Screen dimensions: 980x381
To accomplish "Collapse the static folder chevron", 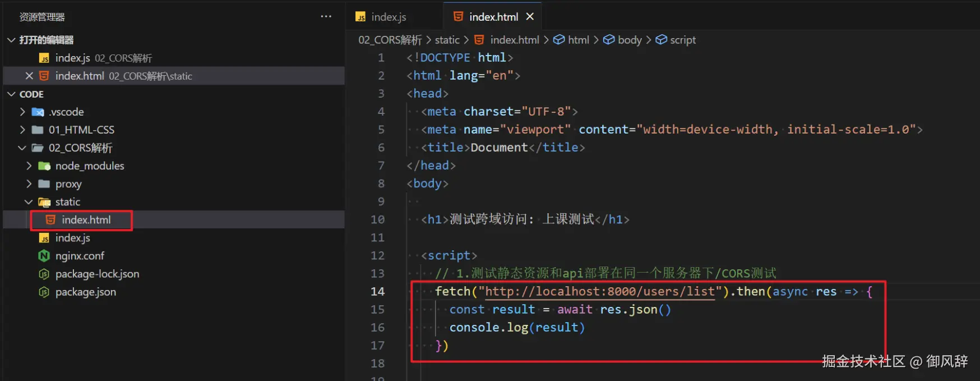I will click(29, 201).
